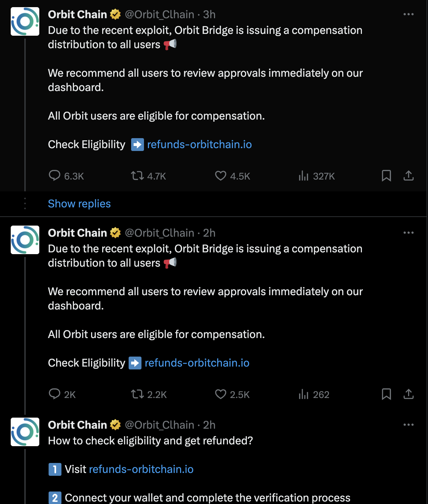Open more options on the 3h tweet
This screenshot has width=428, height=504.
[x=408, y=14]
